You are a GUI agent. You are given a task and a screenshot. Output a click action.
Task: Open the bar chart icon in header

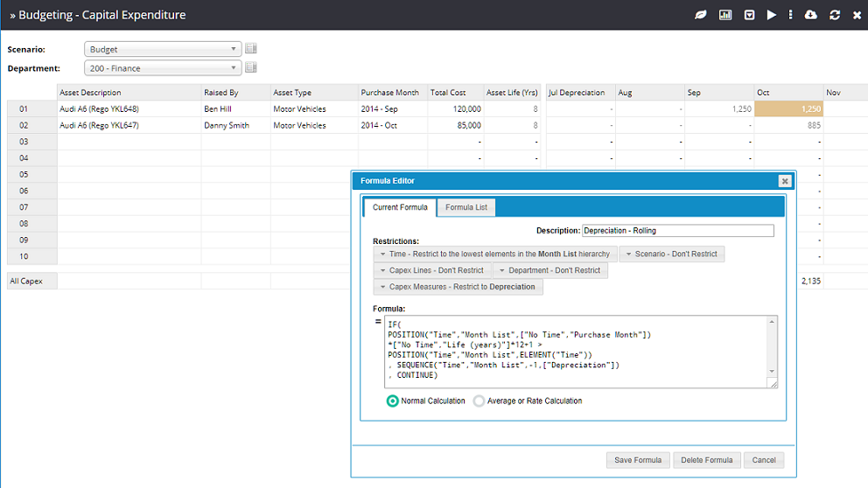point(725,15)
